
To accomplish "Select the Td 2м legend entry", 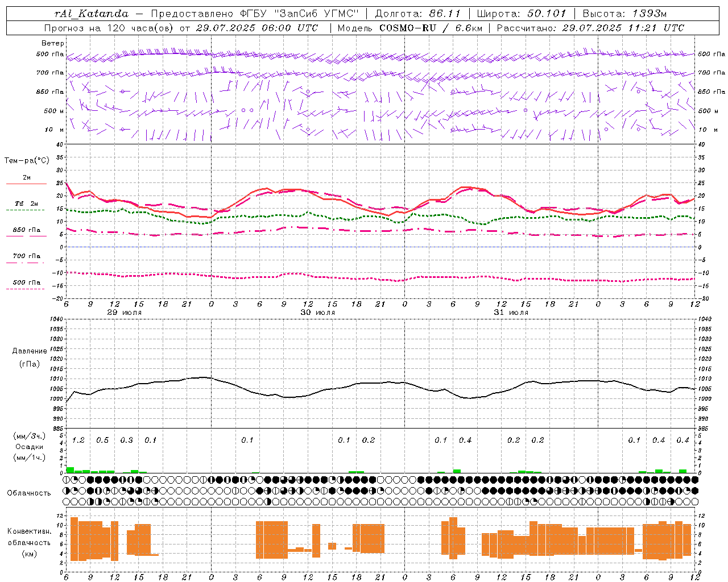I will (26, 203).
